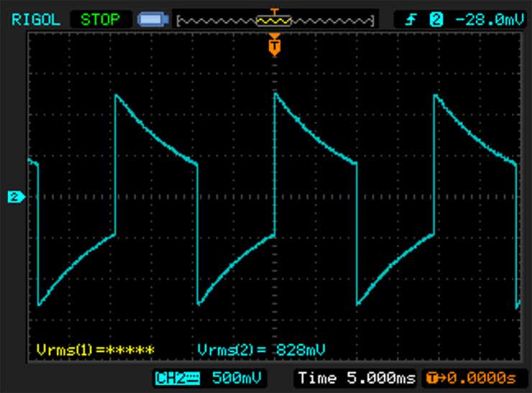The height and width of the screenshot is (393, 532).
Task: Open the Time 5.000ms timebase setting
Action: tap(356, 378)
